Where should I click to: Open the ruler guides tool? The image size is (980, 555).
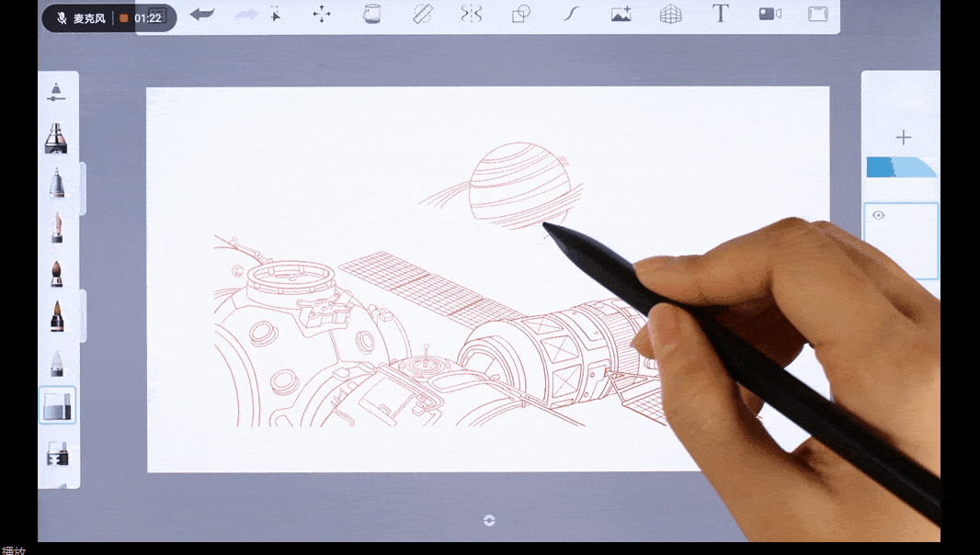(422, 14)
